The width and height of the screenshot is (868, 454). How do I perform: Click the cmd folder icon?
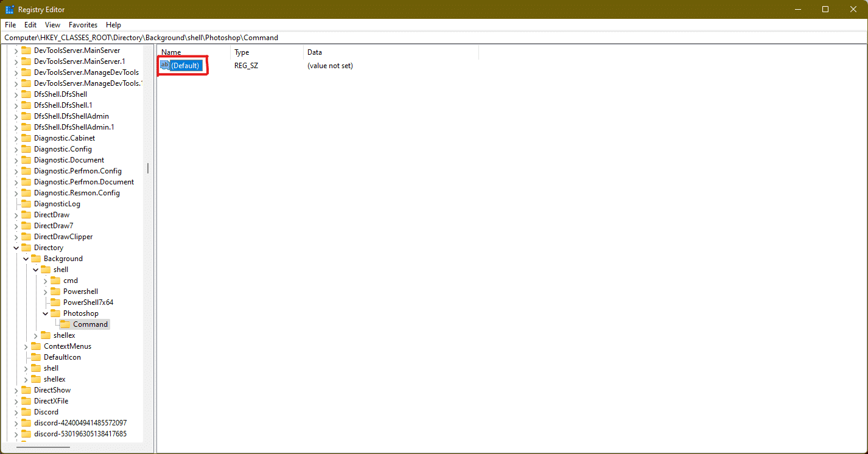[x=55, y=280]
